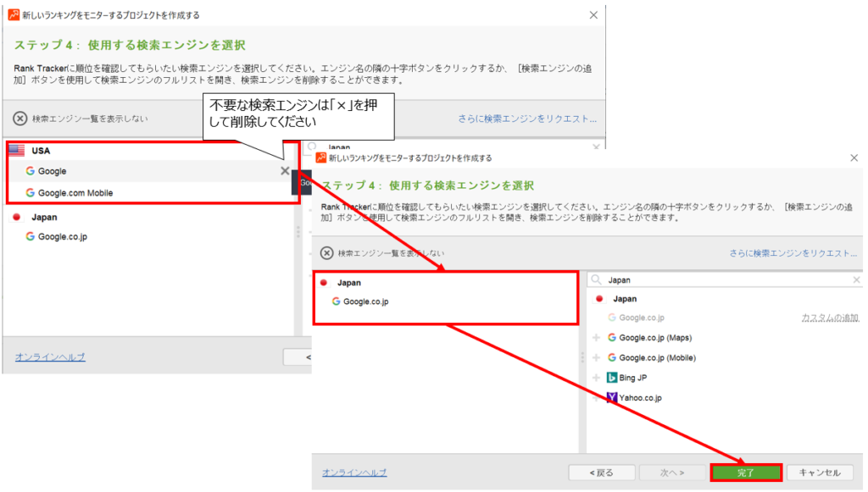Viewport: 868px width, 492px height.
Task: Click Rank Tracker app icon in front window title
Action: pyautogui.click(x=321, y=158)
